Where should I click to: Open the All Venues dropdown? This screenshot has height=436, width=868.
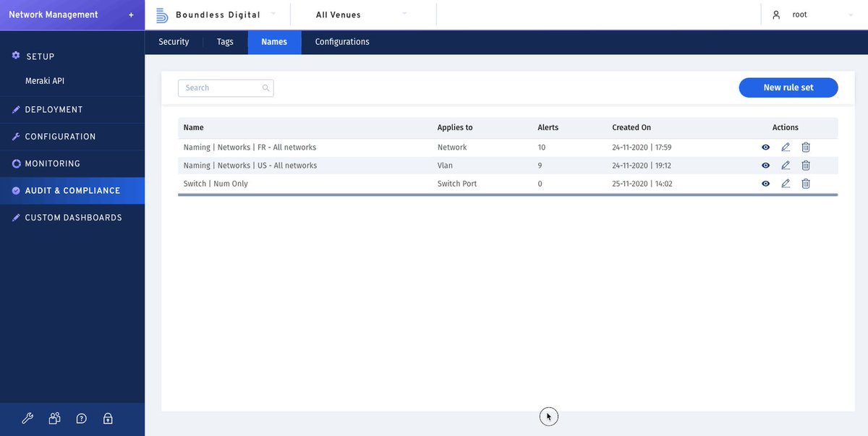(404, 14)
